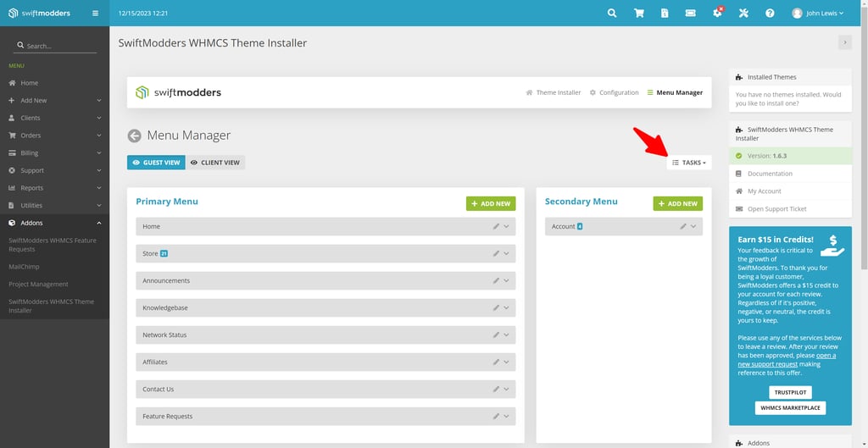The width and height of the screenshot is (868, 448).
Task: Expand the Reports sidebar menu
Action: pos(54,188)
